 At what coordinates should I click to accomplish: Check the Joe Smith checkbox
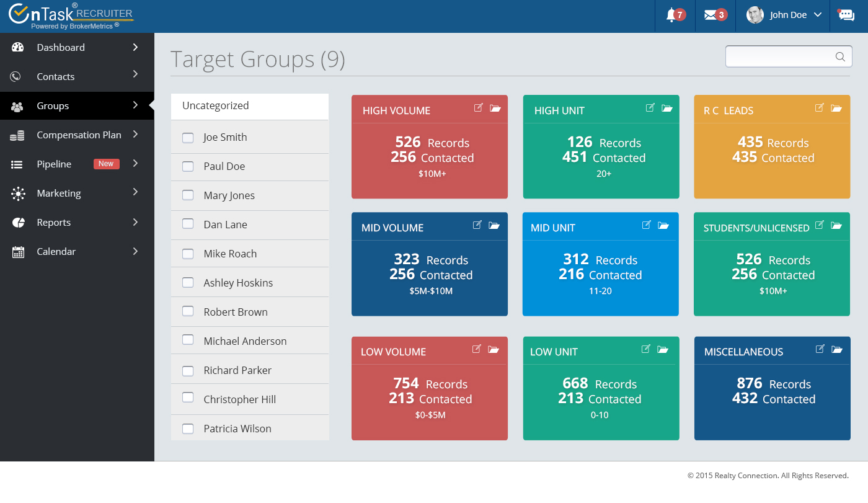[188, 138]
